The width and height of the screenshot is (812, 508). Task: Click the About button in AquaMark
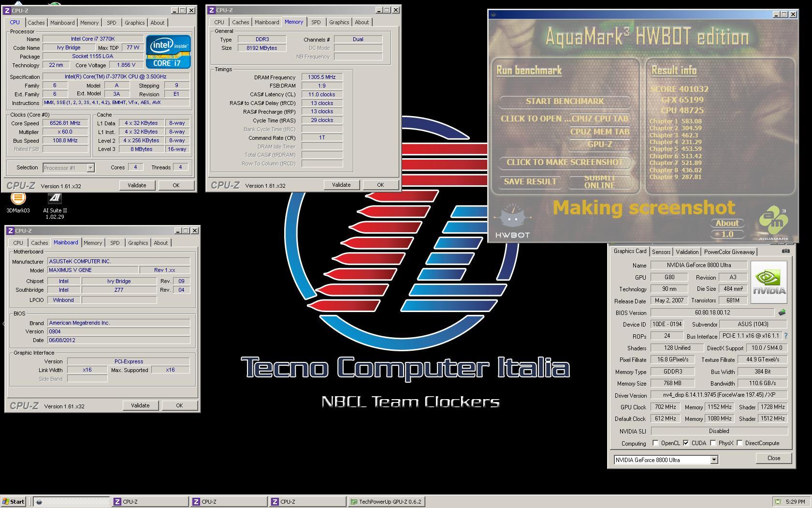pos(727,223)
